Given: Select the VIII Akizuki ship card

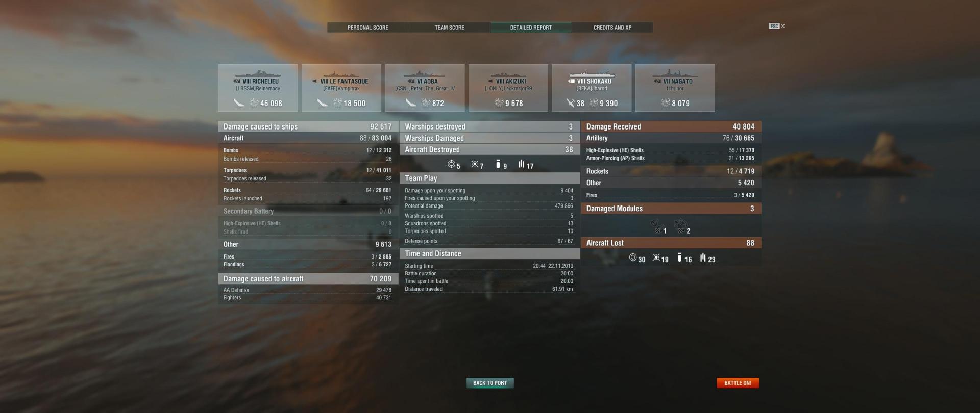Looking at the screenshot, I should tap(508, 88).
